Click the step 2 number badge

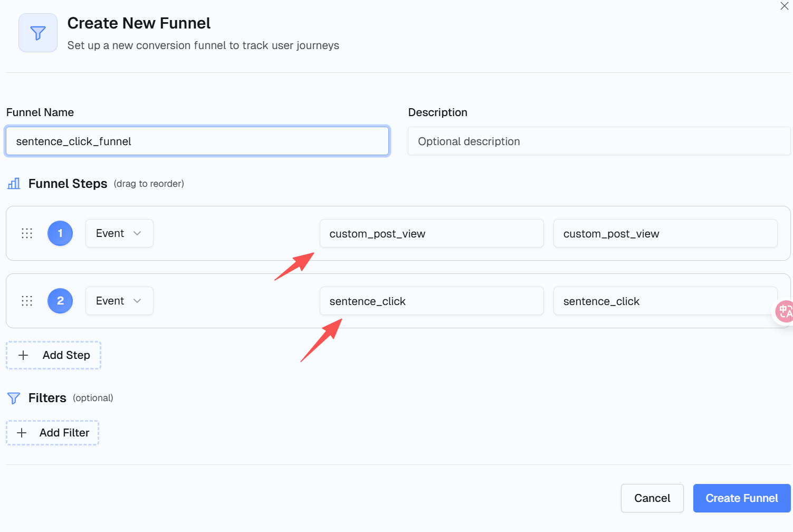(60, 301)
